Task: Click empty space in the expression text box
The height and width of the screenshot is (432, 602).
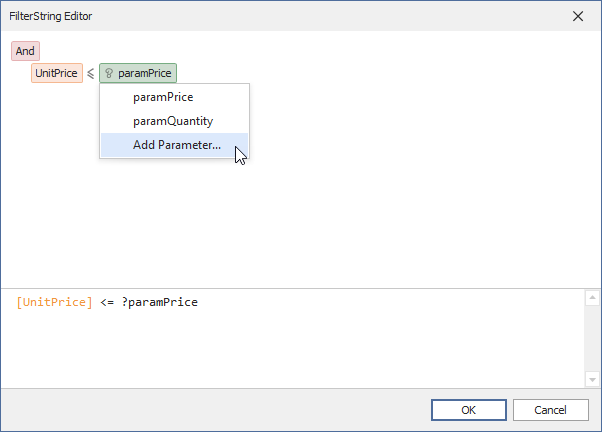Action: (300, 350)
